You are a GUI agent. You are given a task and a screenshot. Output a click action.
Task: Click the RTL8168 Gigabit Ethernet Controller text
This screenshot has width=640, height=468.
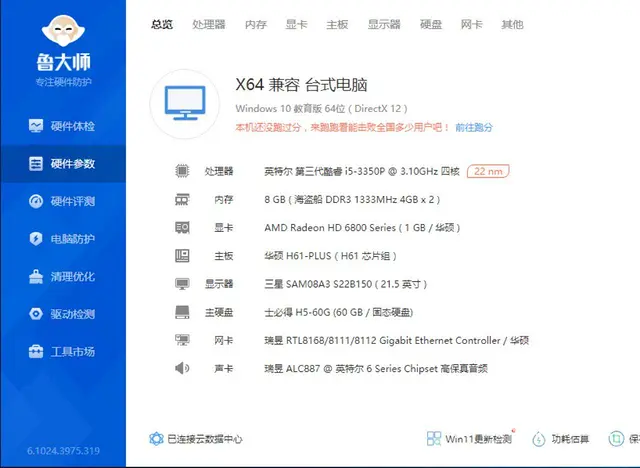click(x=396, y=340)
